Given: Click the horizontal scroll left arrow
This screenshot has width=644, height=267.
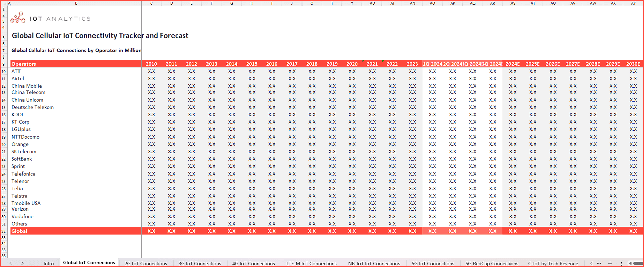Looking at the screenshot, I should [630, 263].
